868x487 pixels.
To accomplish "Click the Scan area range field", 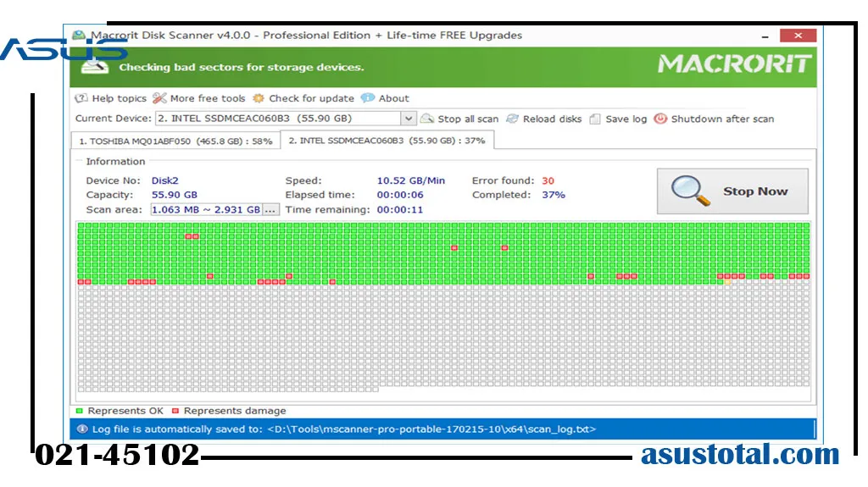I will pyautogui.click(x=206, y=210).
